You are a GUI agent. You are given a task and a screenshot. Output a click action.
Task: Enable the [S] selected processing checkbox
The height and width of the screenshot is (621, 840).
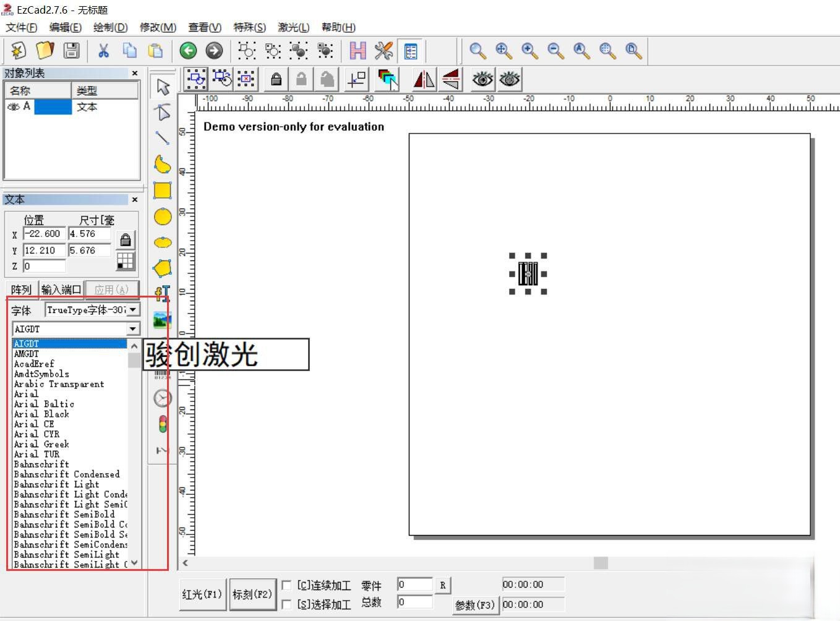coord(287,604)
